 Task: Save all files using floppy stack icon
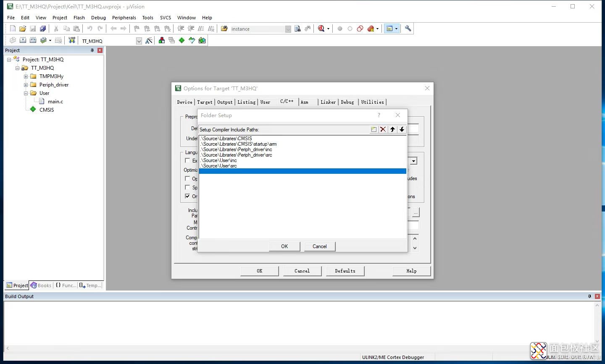click(43, 29)
